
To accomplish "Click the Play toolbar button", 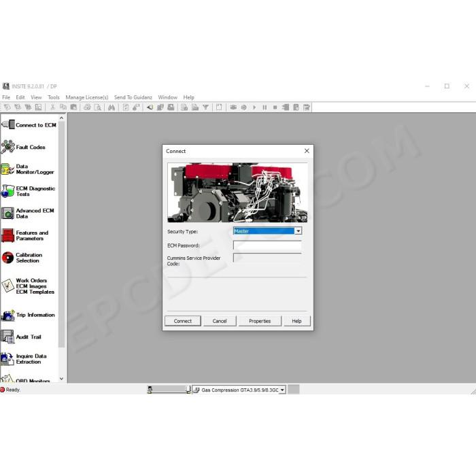I will [254, 107].
